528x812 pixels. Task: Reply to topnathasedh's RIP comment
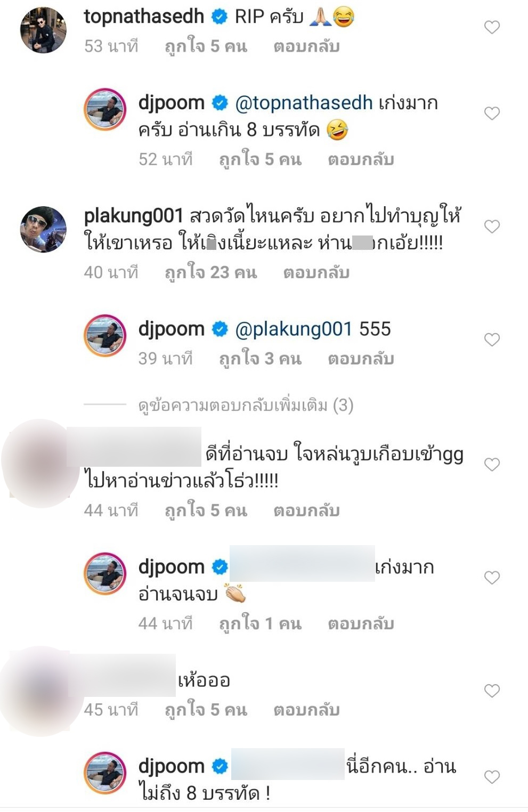(306, 46)
